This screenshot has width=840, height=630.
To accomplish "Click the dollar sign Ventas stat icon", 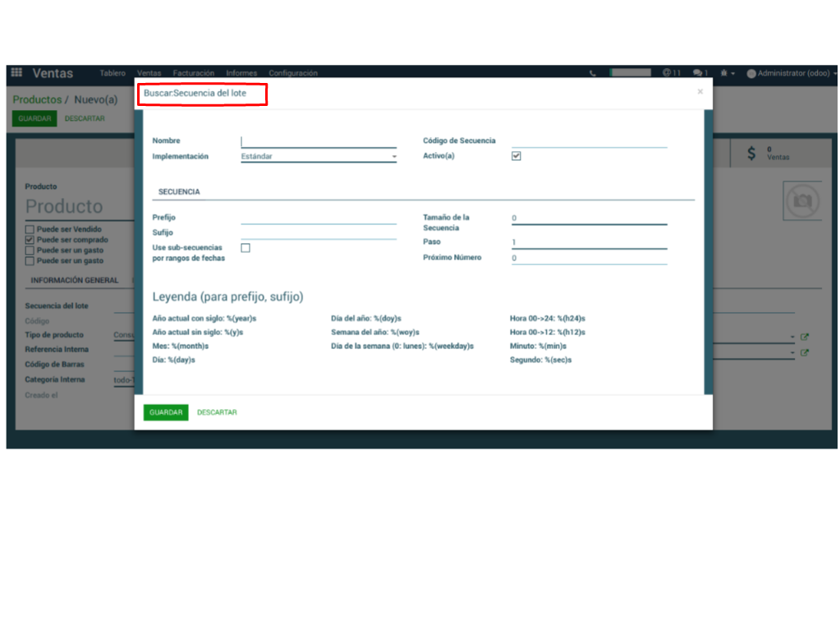I will tap(751, 154).
